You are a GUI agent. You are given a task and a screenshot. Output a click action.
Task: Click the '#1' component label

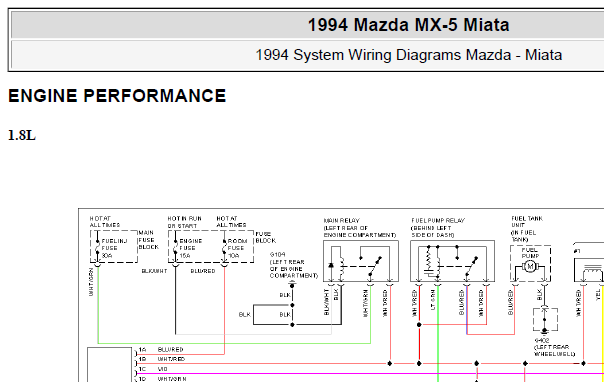click(x=577, y=251)
